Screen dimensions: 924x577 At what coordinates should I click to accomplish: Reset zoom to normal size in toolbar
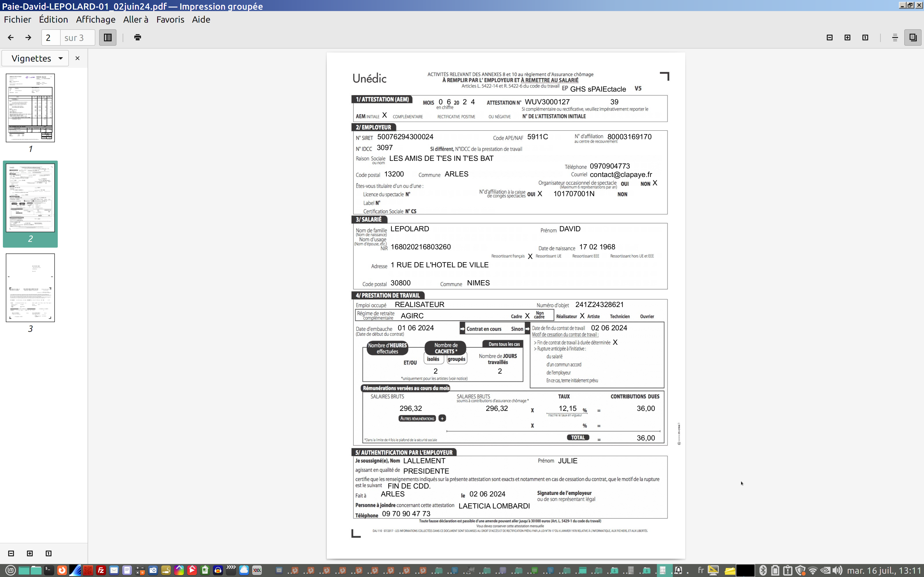[865, 38]
